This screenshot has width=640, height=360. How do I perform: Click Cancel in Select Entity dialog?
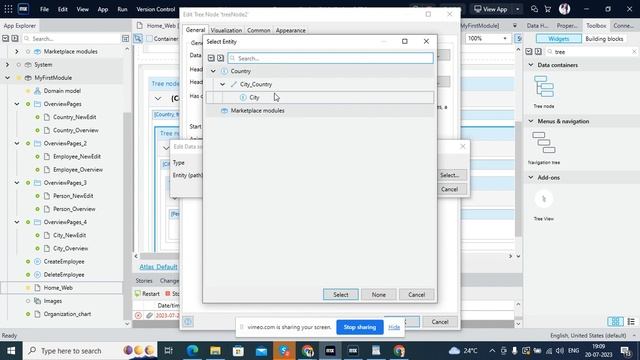click(x=416, y=294)
